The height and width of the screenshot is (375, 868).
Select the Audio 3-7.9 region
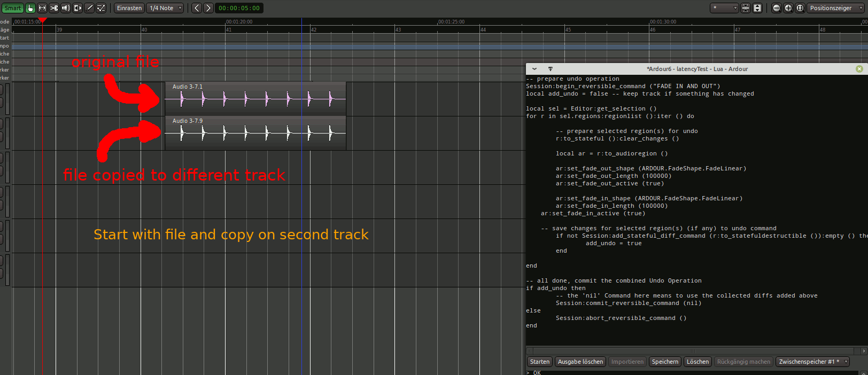(x=255, y=134)
